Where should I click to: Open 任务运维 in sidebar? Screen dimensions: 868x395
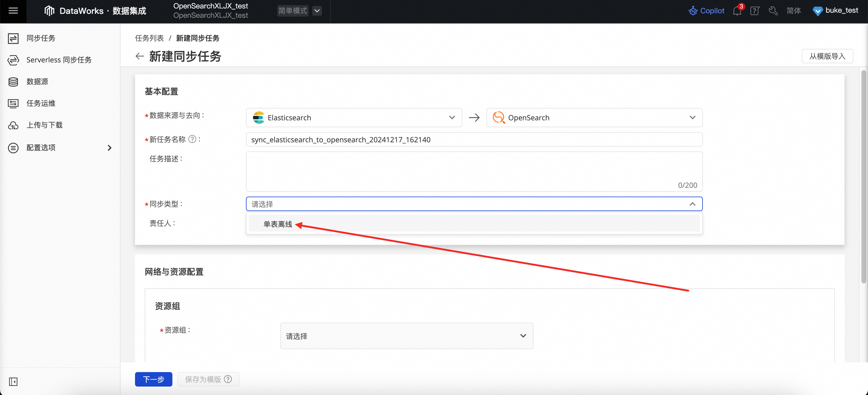click(41, 103)
